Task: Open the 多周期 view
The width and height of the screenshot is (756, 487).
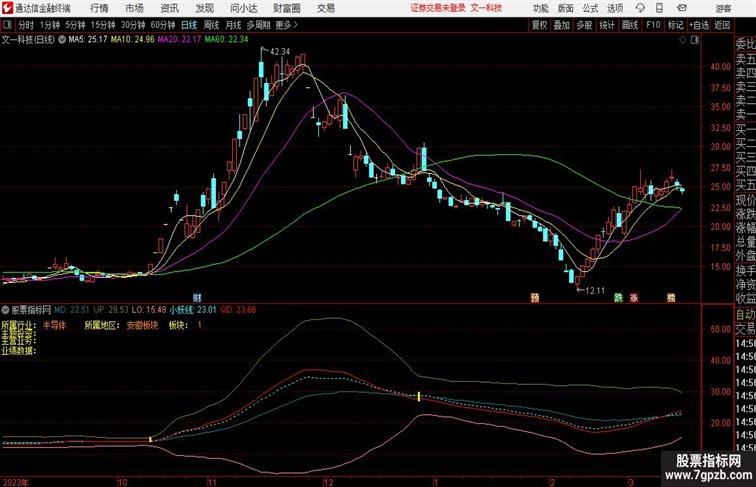Action: (x=258, y=25)
